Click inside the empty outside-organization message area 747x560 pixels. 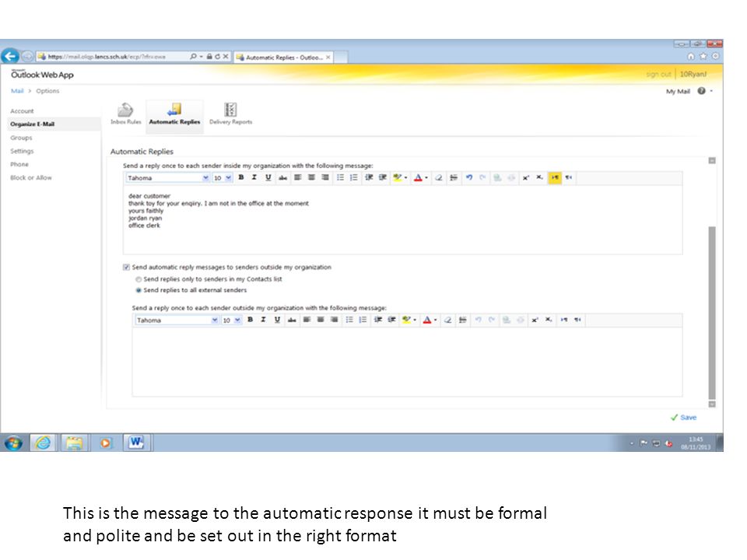pyautogui.click(x=407, y=362)
